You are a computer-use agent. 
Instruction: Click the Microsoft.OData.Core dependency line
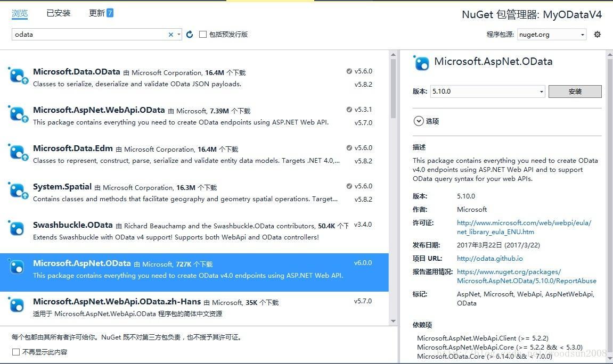coord(484,356)
